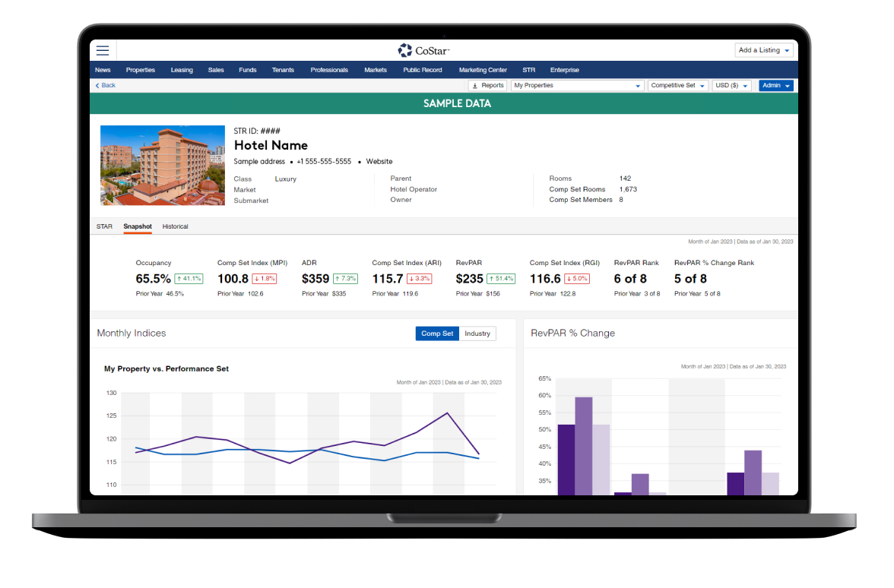Open the Properties menu item
The height and width of the screenshot is (588, 894).
coord(141,70)
